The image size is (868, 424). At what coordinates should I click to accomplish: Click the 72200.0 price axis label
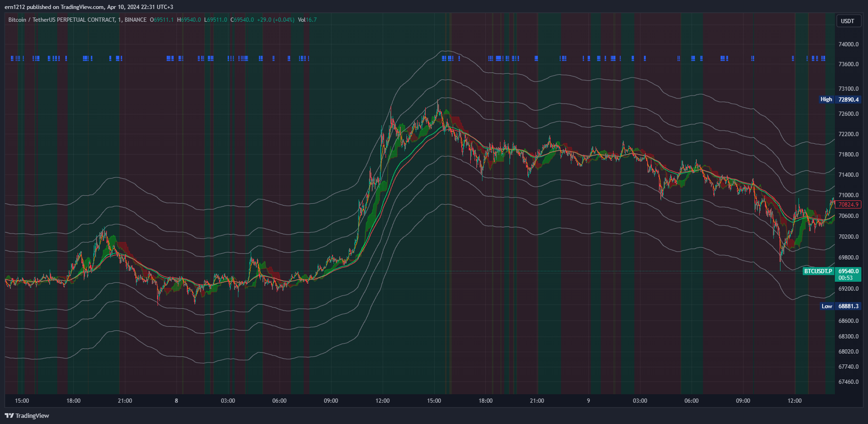tap(849, 134)
